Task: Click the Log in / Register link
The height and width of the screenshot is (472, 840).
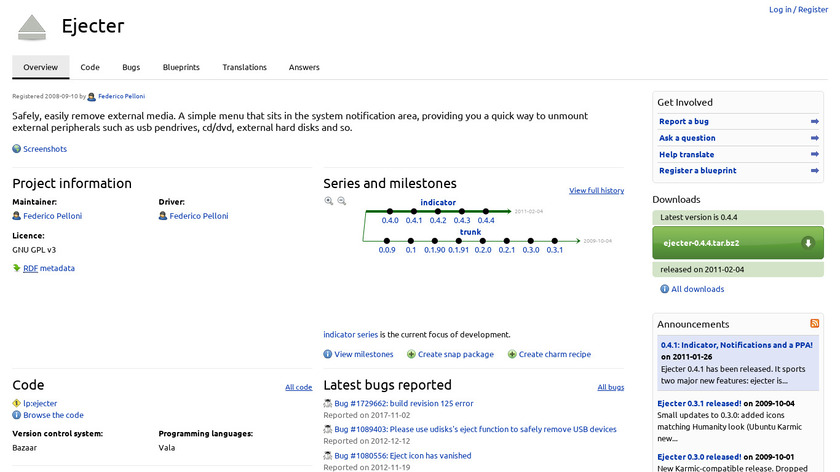Action: (798, 10)
